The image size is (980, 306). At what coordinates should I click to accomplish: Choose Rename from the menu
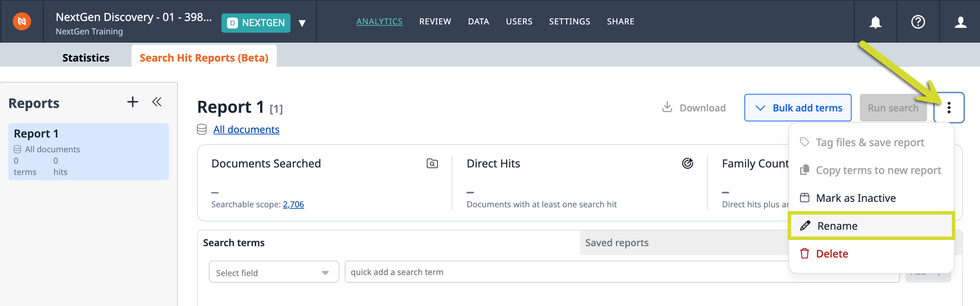pos(871,226)
